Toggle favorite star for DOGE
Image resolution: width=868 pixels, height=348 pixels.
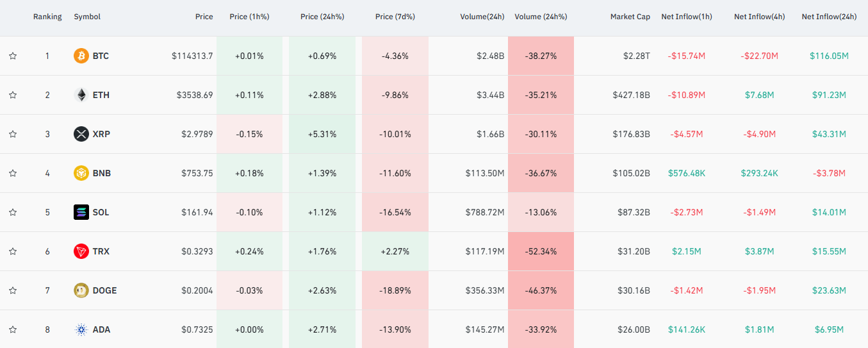click(13, 290)
